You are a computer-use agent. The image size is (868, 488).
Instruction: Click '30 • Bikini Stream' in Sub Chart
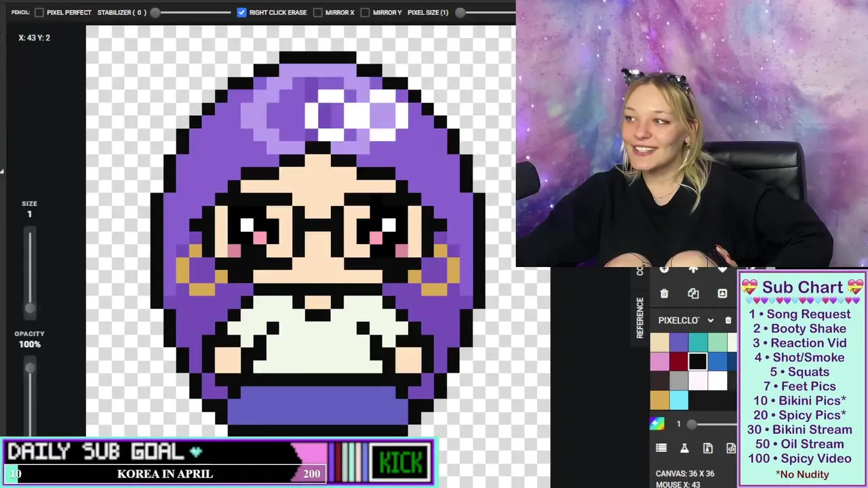[x=800, y=429]
